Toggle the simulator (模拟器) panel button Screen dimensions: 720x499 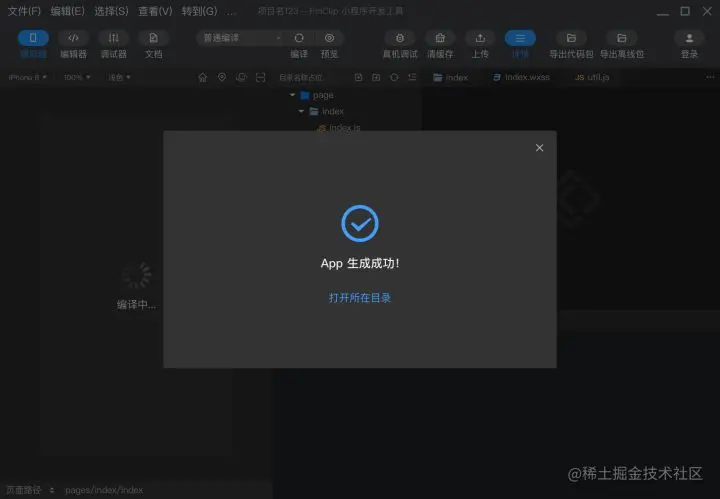[33, 38]
